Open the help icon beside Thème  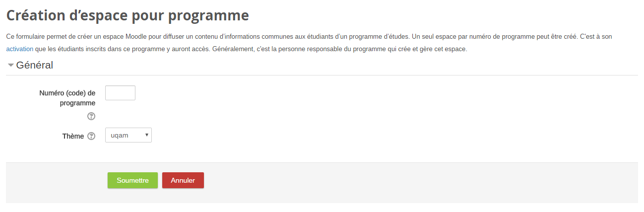(91, 136)
